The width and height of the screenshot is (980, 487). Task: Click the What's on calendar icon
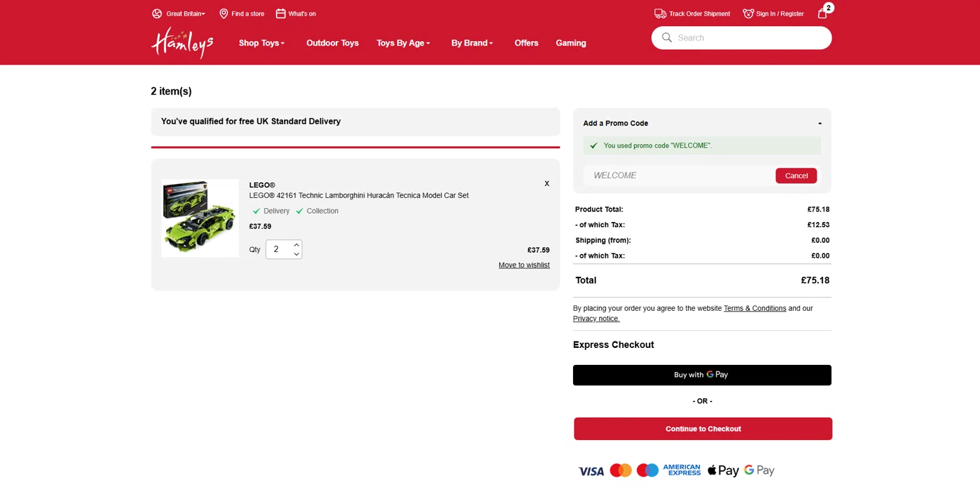pyautogui.click(x=281, y=14)
